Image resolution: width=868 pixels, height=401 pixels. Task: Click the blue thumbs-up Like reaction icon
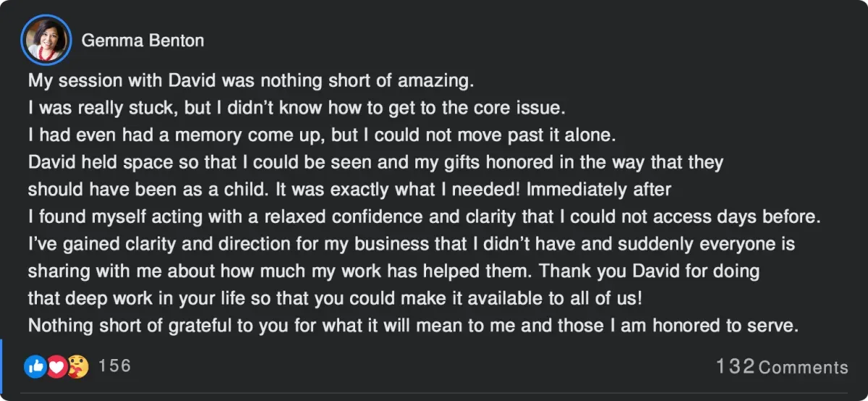click(x=35, y=367)
